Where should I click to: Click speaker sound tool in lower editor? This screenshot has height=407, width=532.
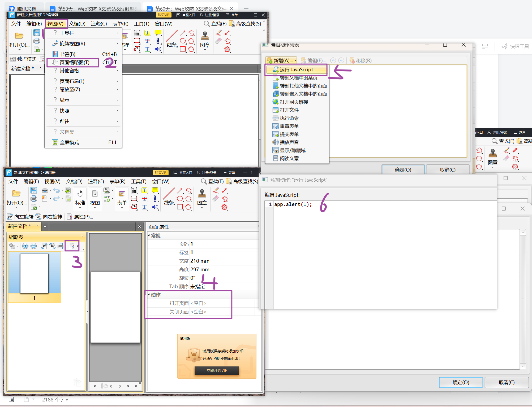tap(155, 207)
